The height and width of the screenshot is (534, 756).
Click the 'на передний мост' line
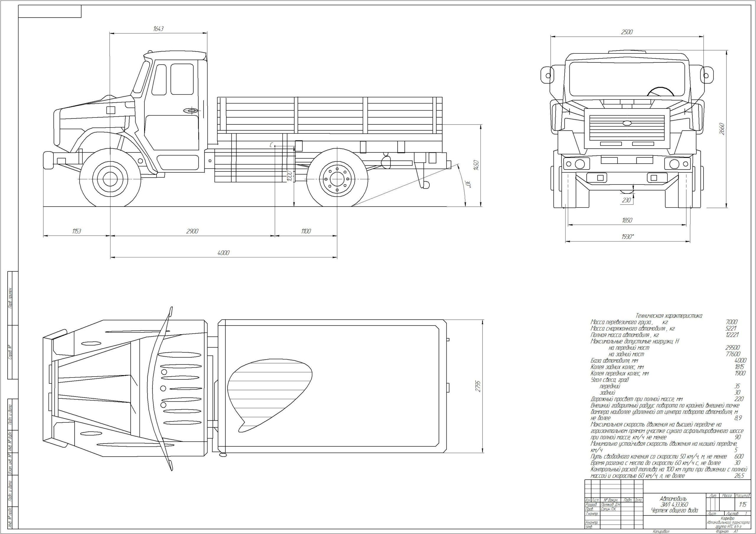(629, 348)
